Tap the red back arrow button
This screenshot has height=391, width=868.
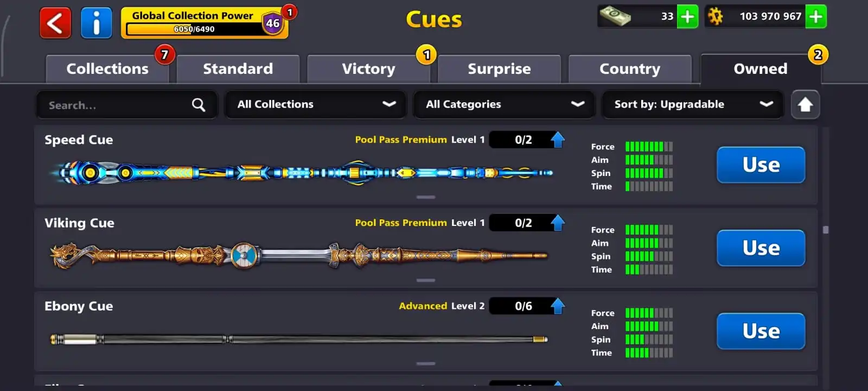pos(55,23)
